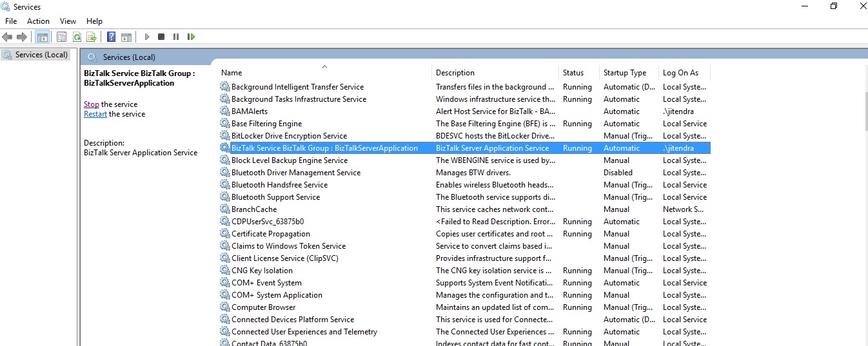Click gear icon beside Client License Service (ClipSVC)

[x=224, y=258]
